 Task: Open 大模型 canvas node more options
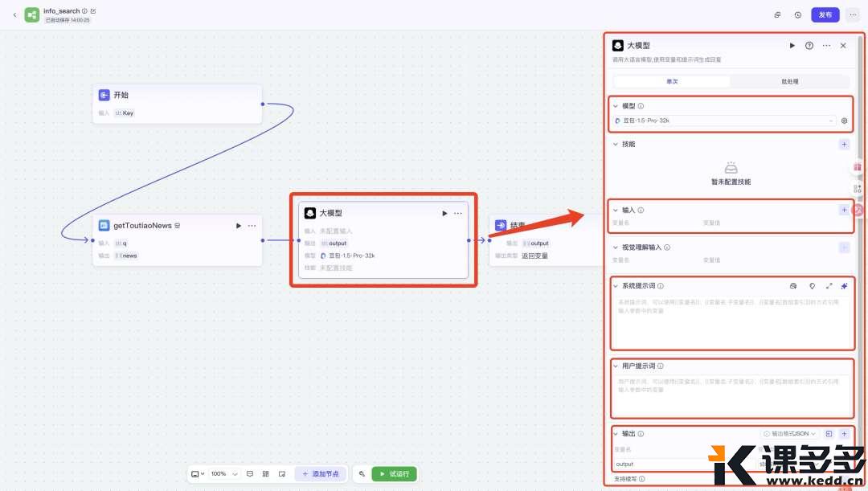[458, 213]
